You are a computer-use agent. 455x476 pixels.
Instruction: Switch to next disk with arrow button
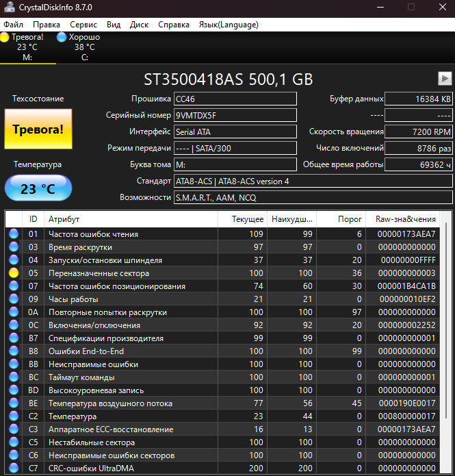click(445, 78)
